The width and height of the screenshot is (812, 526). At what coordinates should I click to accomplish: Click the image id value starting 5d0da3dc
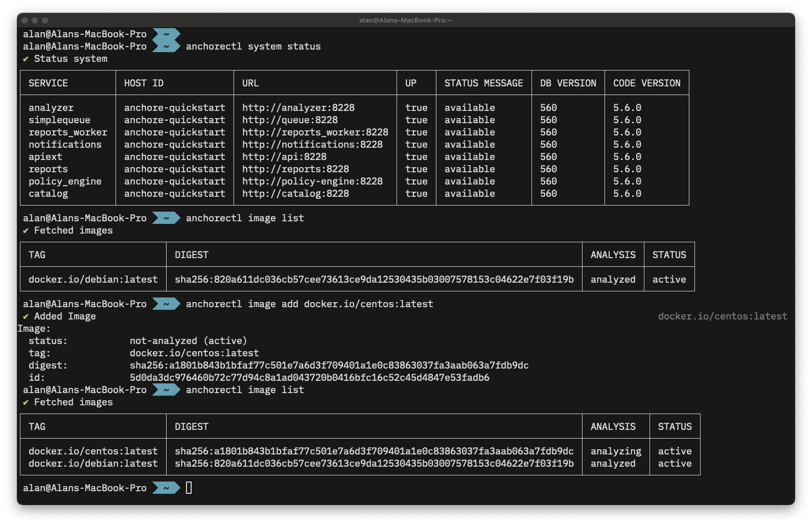[x=310, y=378]
